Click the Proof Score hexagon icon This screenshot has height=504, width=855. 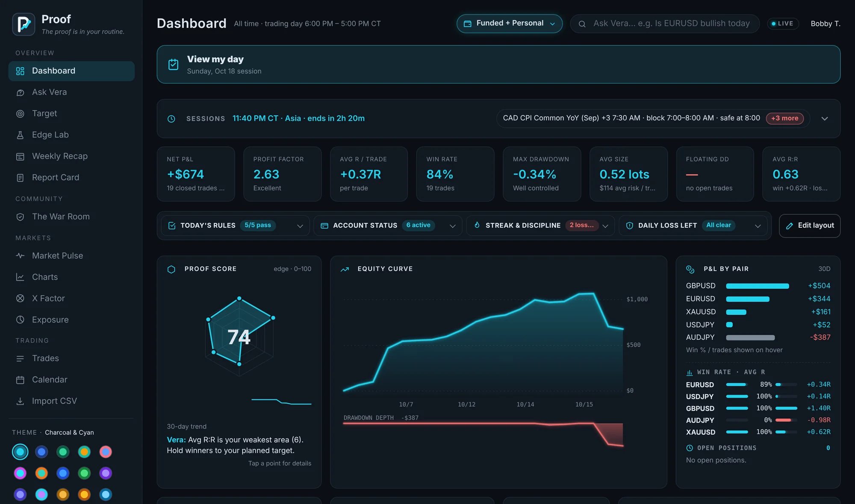(171, 269)
